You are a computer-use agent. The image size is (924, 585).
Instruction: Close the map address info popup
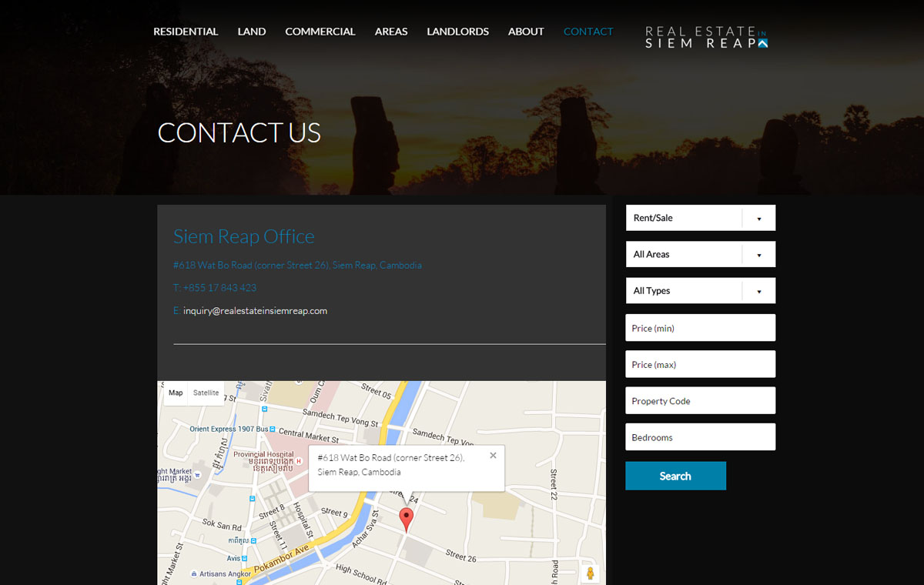click(493, 456)
